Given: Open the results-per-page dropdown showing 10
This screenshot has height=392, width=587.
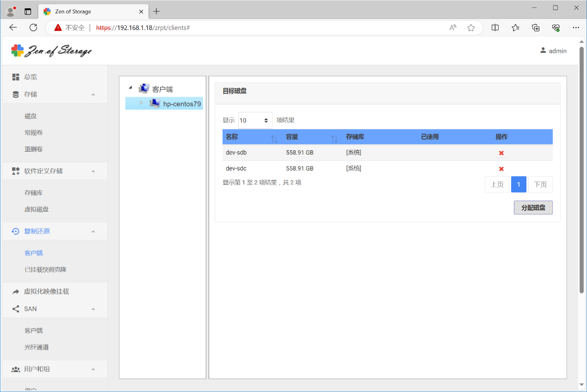Looking at the screenshot, I should tap(255, 120).
